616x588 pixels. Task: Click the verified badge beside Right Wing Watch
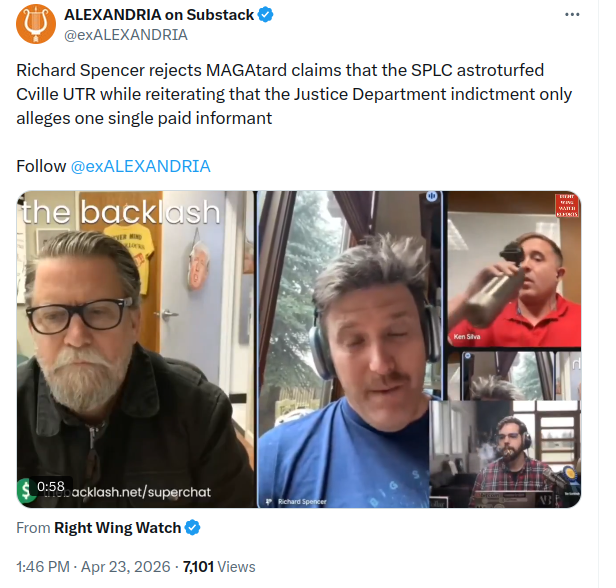(192, 528)
